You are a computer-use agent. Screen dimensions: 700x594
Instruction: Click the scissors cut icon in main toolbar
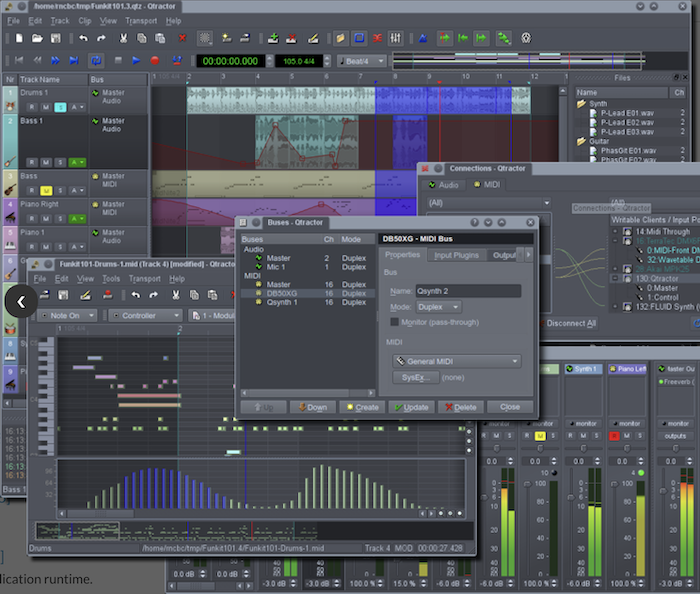click(x=123, y=38)
